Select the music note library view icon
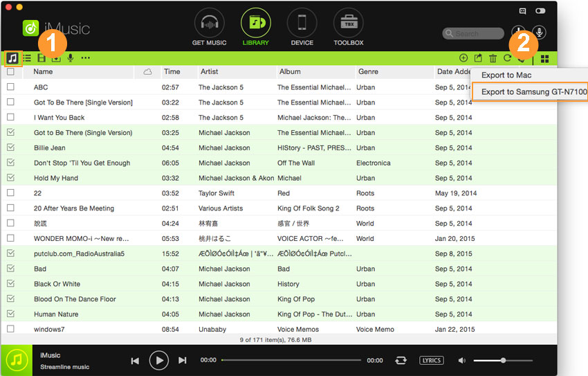 click(12, 58)
